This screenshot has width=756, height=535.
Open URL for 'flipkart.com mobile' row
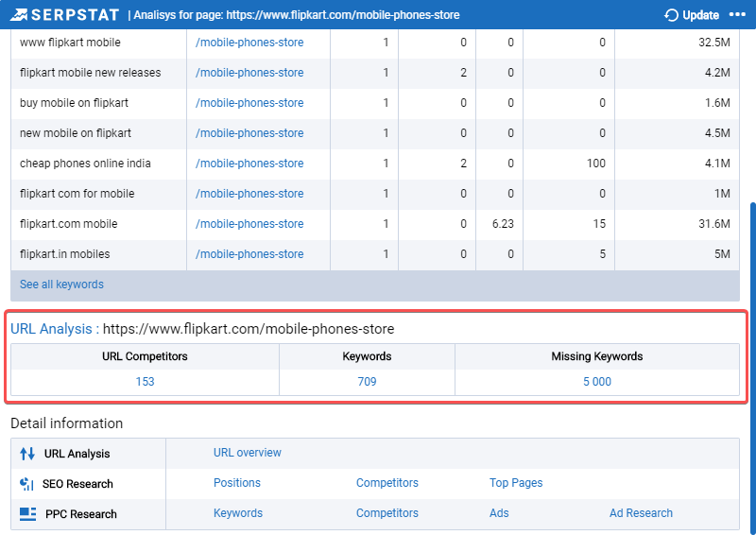click(x=249, y=224)
